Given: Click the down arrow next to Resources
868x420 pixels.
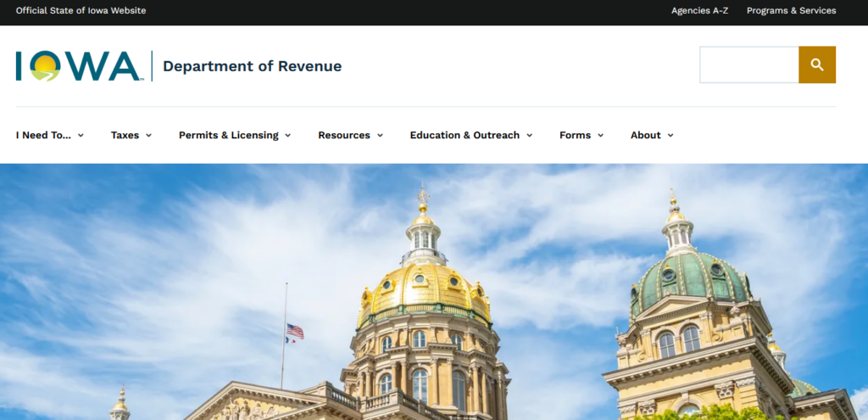Looking at the screenshot, I should tap(380, 136).
